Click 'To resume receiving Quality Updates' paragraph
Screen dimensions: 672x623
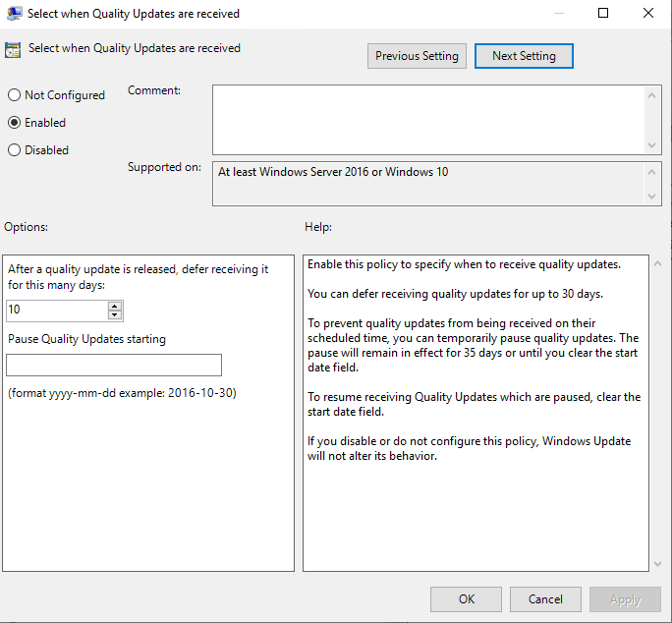coord(474,404)
